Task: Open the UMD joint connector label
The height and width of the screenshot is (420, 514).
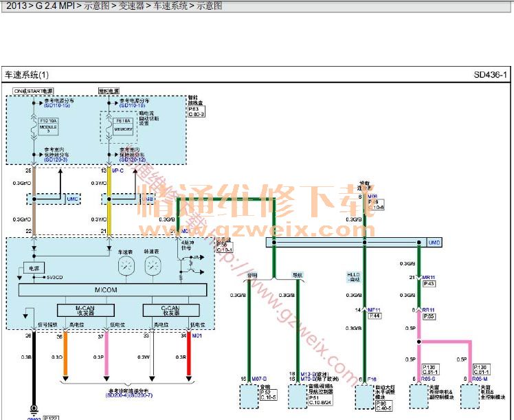Action: coord(434,243)
